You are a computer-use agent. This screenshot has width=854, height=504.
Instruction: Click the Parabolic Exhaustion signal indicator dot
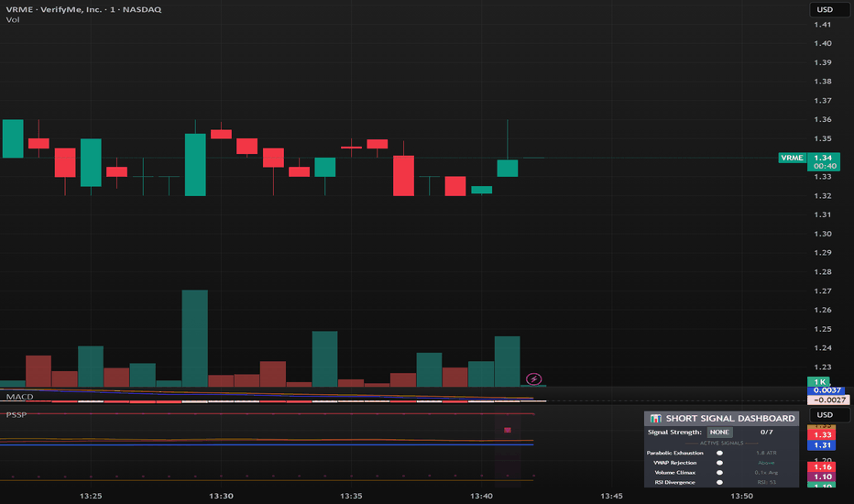(719, 453)
